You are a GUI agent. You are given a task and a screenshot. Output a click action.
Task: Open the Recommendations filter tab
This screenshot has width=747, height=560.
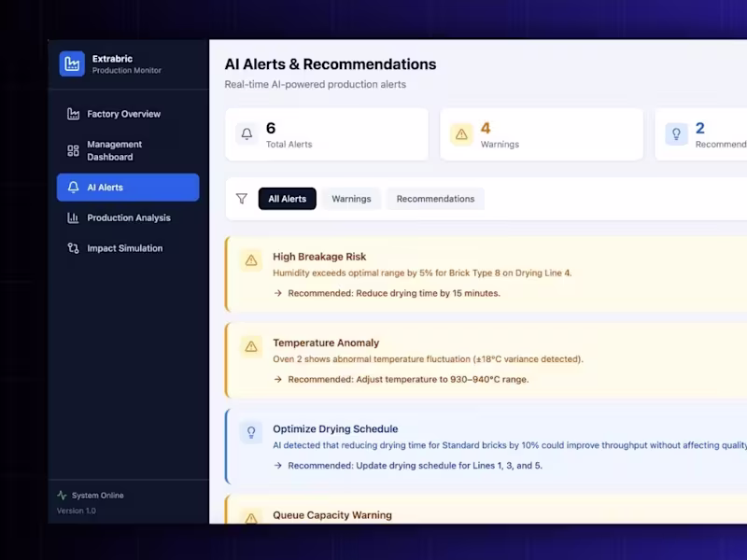[x=435, y=198]
